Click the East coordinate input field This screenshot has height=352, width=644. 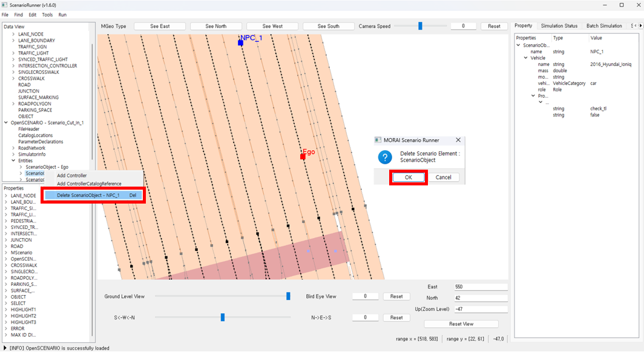(481, 287)
